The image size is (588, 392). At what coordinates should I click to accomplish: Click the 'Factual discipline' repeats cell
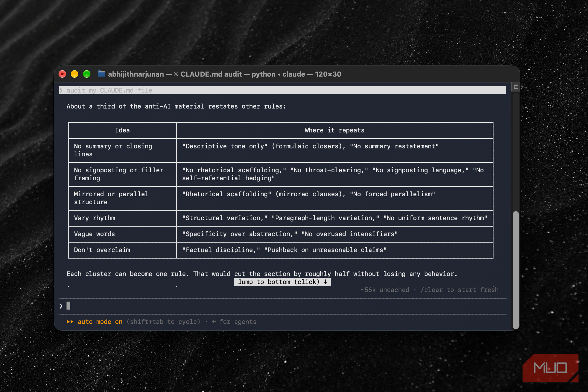click(x=335, y=250)
